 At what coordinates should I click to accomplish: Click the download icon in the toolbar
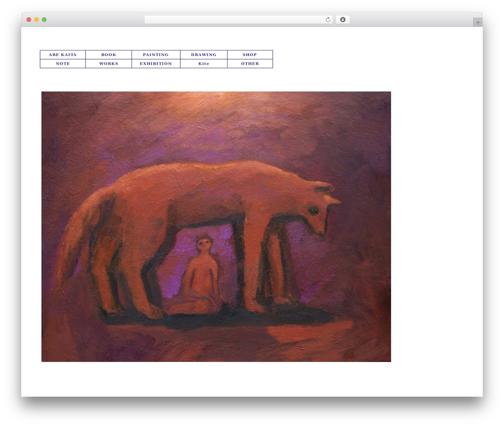[343, 20]
